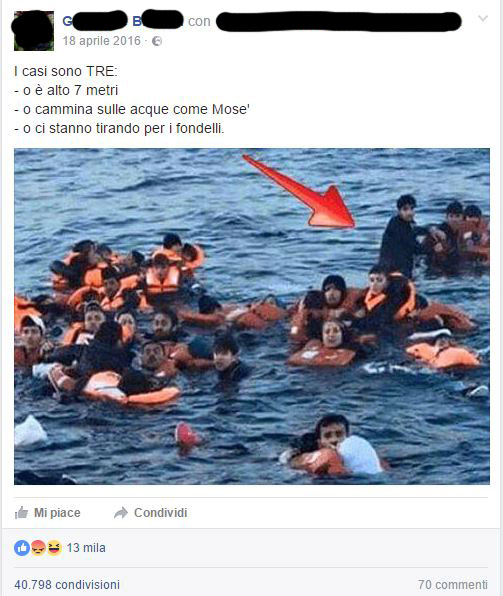Click the Mi piace button label
Screen dimensions: 503x596
pos(57,513)
